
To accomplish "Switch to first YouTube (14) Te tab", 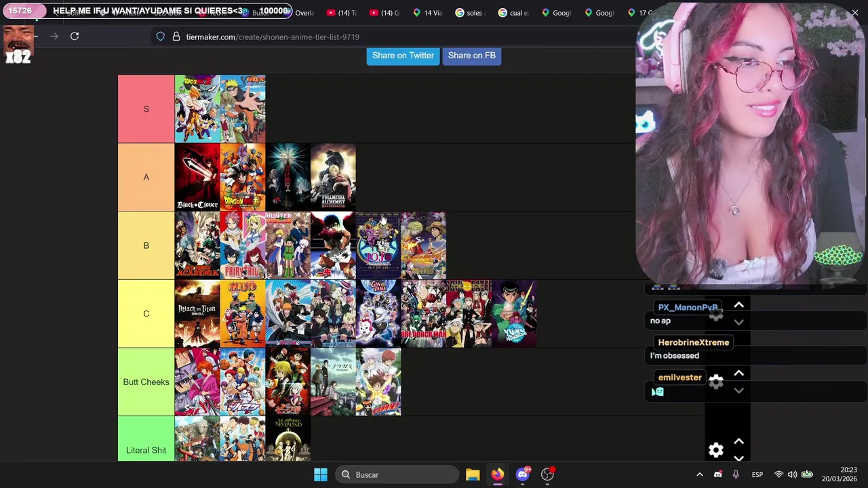I will (x=342, y=13).
